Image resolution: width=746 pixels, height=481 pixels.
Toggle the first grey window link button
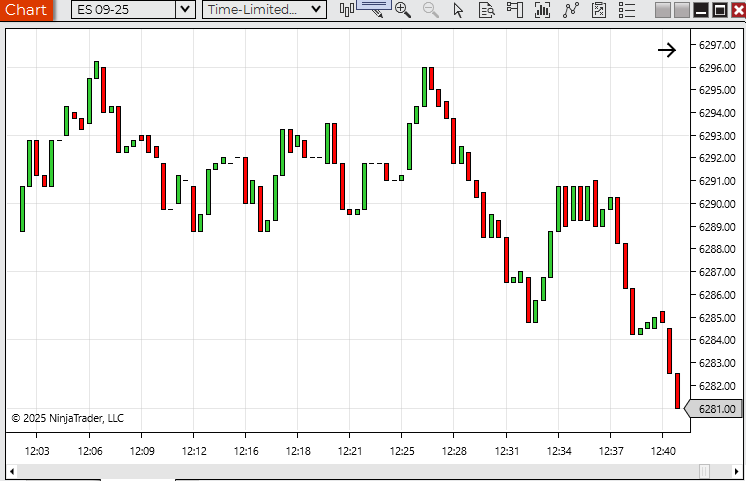tap(663, 10)
